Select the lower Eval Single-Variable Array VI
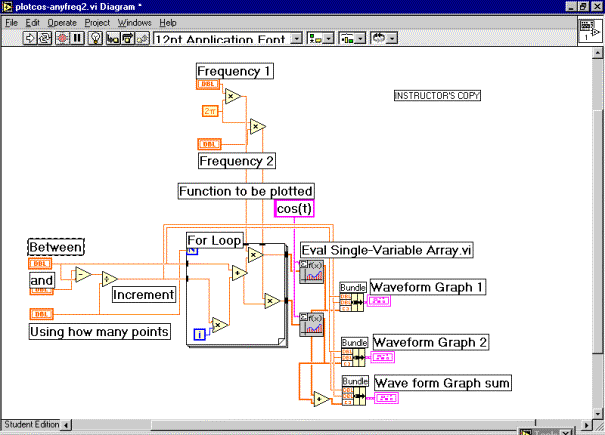 pos(311,325)
